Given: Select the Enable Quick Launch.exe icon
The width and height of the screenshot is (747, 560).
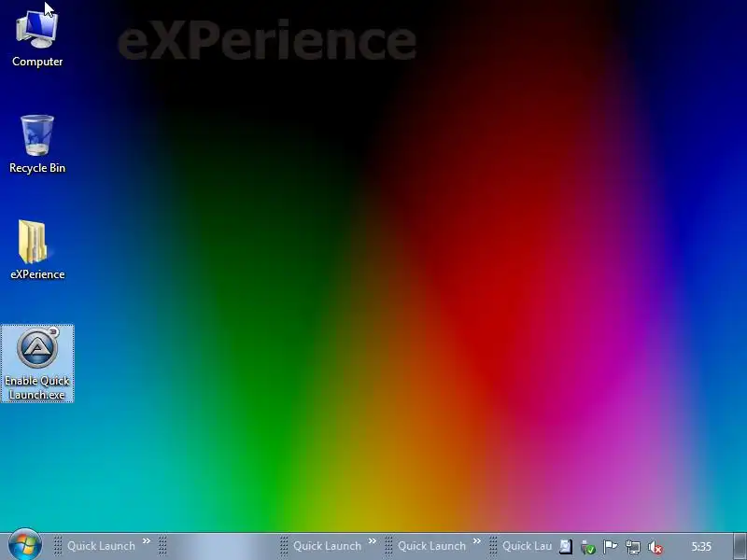Looking at the screenshot, I should [37, 363].
